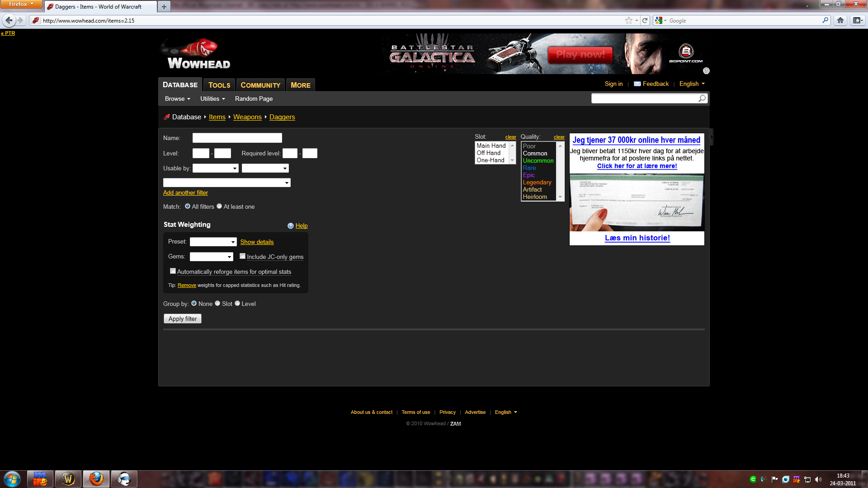Select the At least one match radio
The width and height of the screenshot is (868, 488).
[x=219, y=206]
